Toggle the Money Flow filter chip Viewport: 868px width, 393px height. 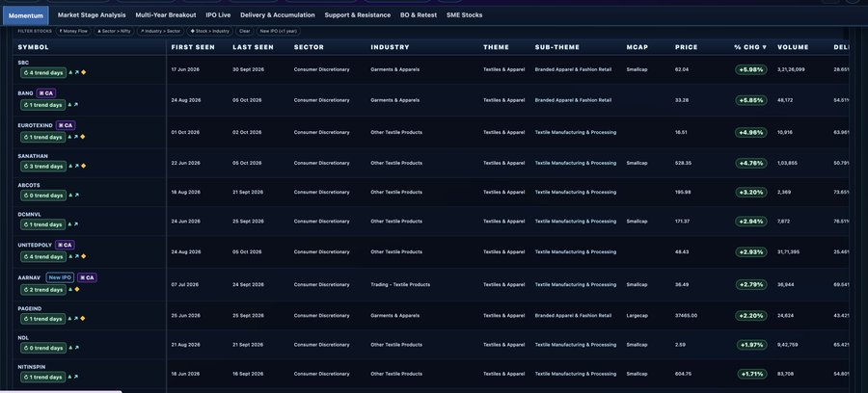click(x=73, y=32)
